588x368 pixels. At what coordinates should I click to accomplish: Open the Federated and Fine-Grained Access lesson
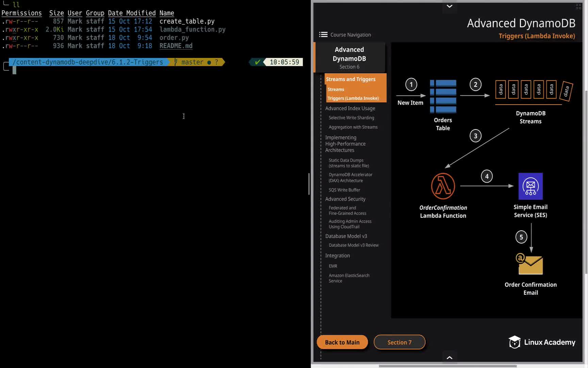tap(347, 211)
